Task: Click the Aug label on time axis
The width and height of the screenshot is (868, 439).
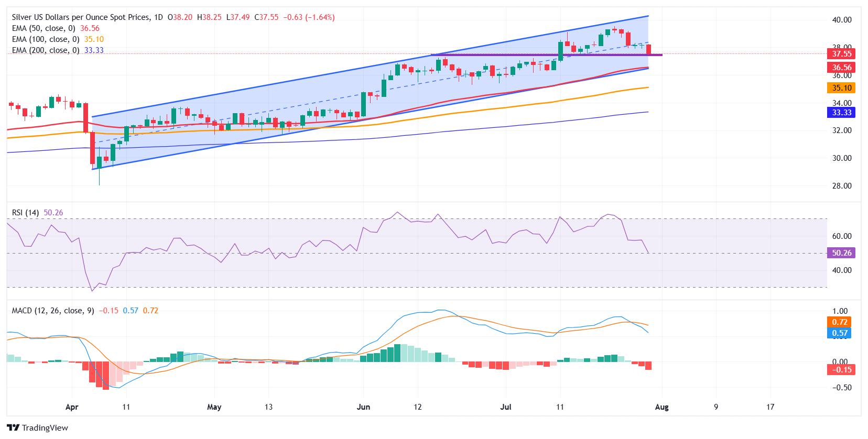Action: tap(662, 407)
